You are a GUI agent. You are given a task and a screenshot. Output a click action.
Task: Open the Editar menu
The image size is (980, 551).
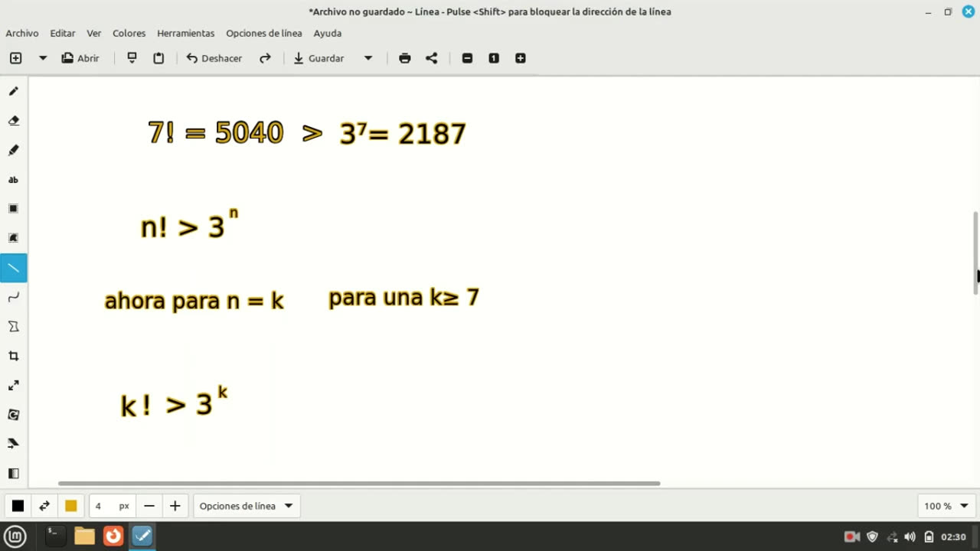pos(63,33)
